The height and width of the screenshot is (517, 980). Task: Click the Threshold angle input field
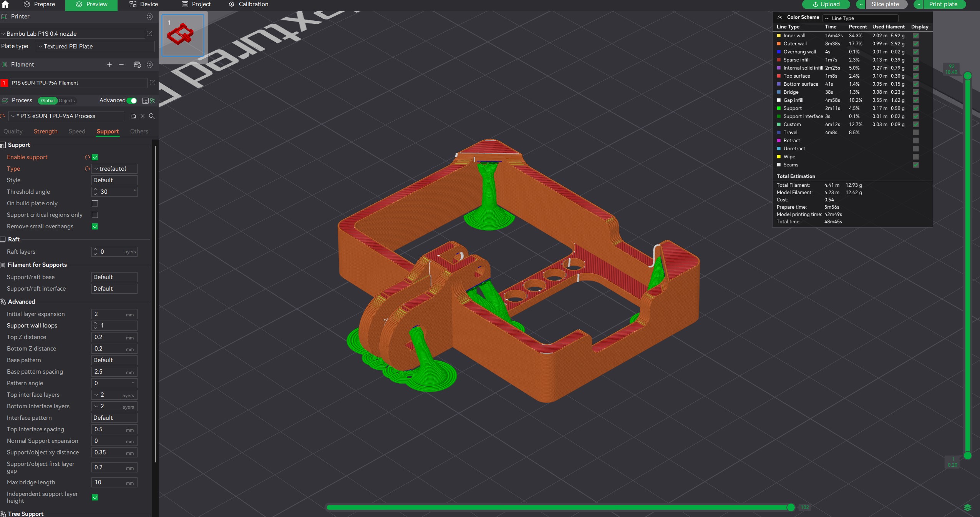coord(114,192)
